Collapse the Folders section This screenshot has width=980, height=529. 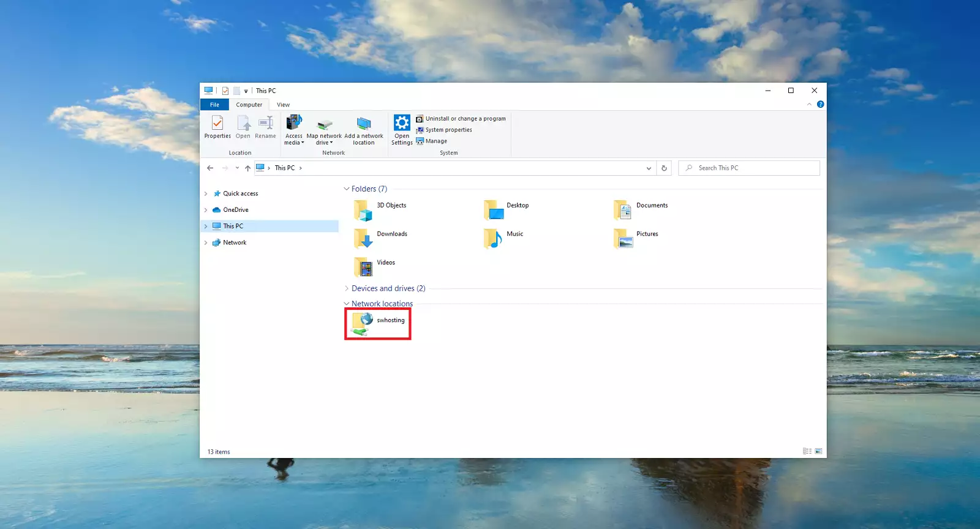[347, 189]
